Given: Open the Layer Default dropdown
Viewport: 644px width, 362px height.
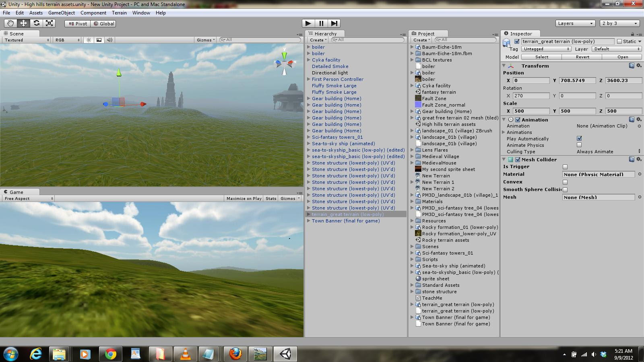Looking at the screenshot, I should click(616, 49).
